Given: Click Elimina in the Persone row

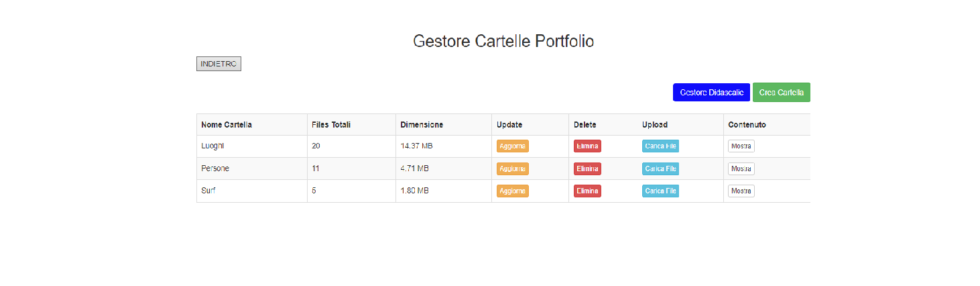Looking at the screenshot, I should pos(587,169).
